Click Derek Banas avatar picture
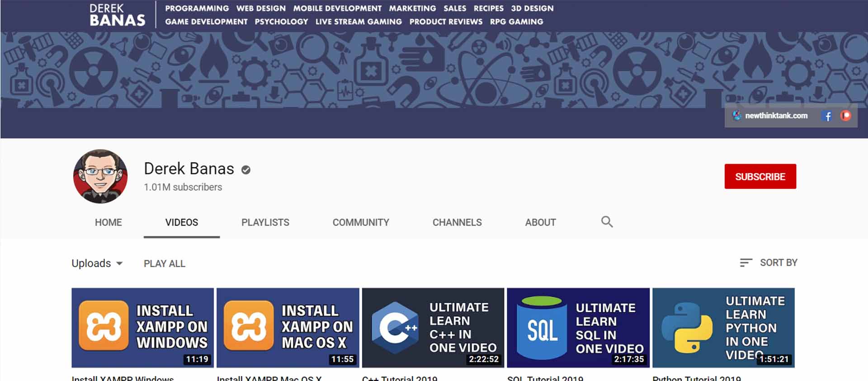Screen dimensions: 868x381 click(x=100, y=176)
